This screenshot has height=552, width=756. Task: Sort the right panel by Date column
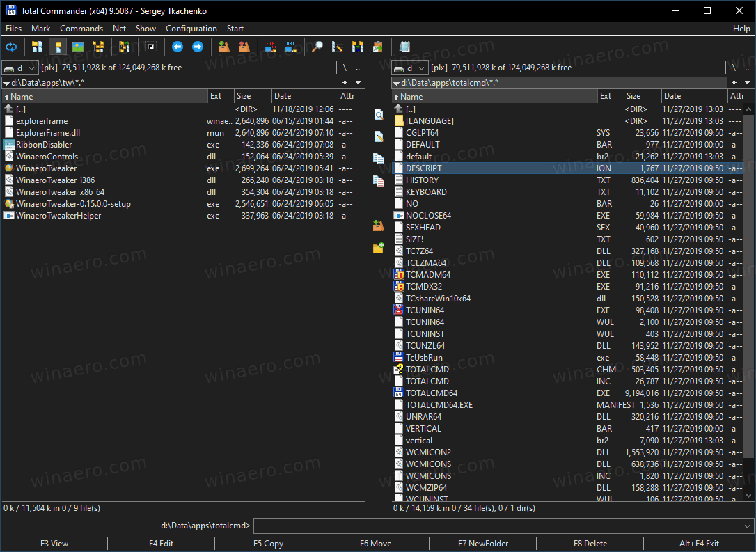694,96
